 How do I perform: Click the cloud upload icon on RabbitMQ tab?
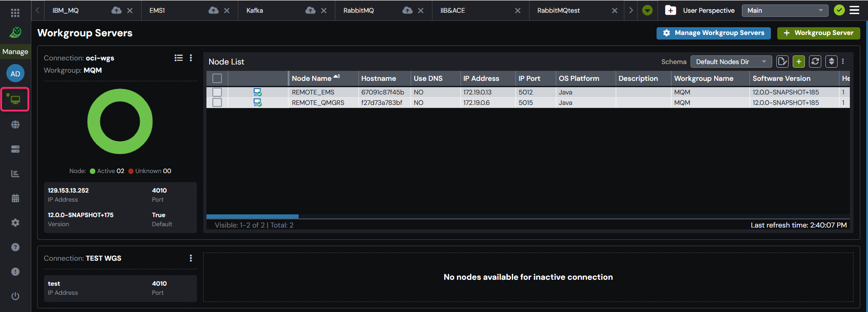[x=407, y=10]
